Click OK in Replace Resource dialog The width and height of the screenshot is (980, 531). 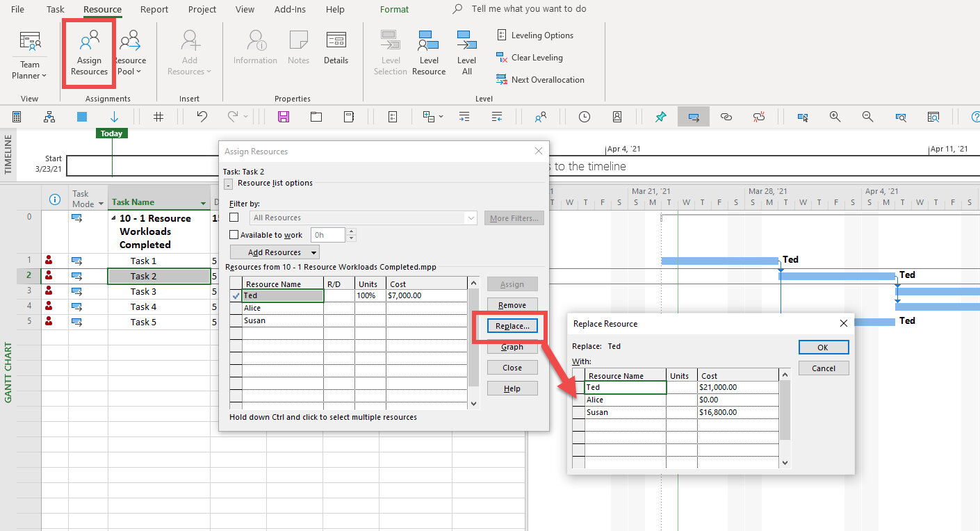click(824, 348)
